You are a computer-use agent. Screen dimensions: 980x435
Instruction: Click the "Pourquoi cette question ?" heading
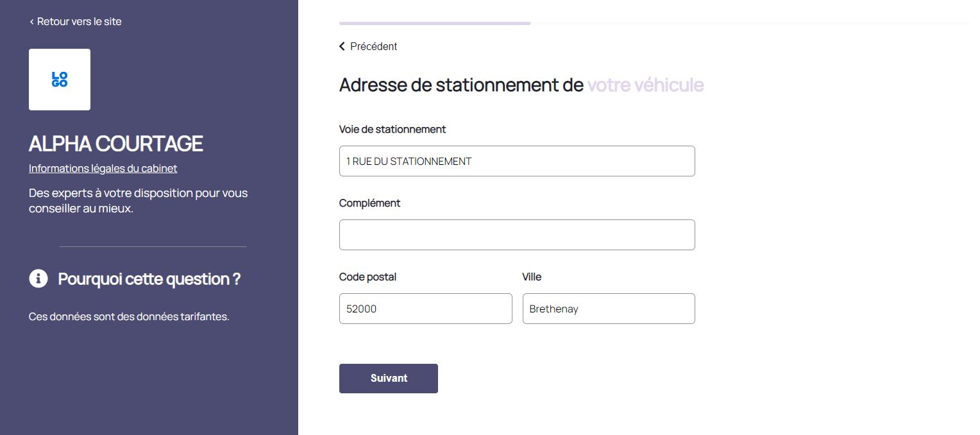tap(149, 279)
